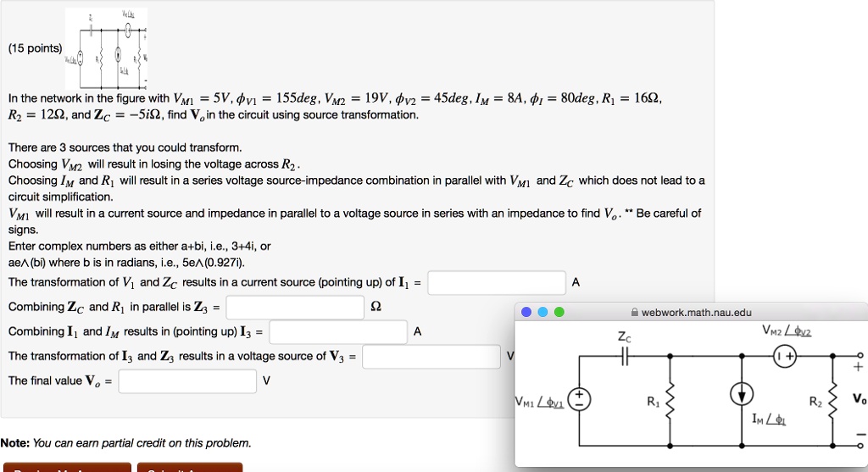Click the Vo output label in circuit

[x=860, y=399]
